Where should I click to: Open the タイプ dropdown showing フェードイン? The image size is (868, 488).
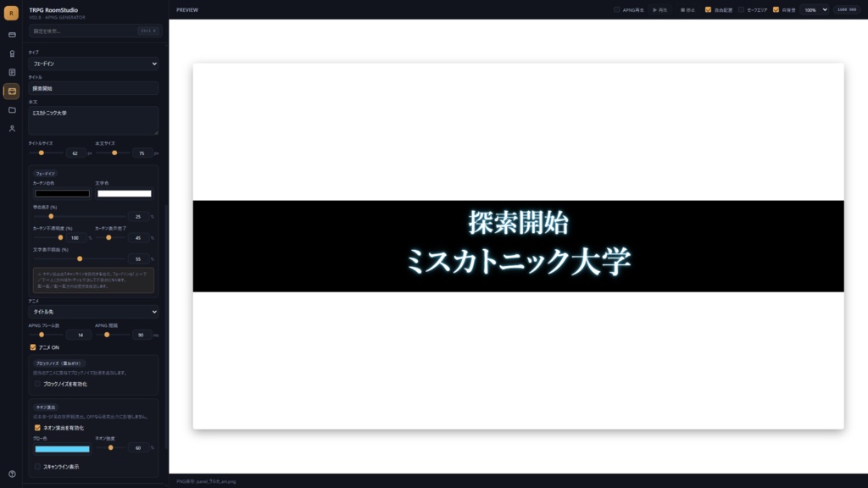tap(93, 64)
